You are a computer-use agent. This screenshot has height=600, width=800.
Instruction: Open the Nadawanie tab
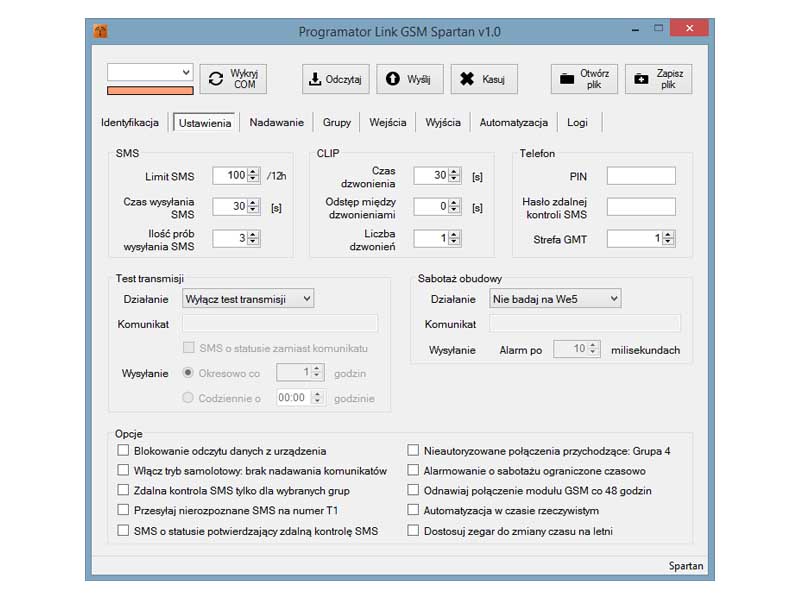coord(277,122)
